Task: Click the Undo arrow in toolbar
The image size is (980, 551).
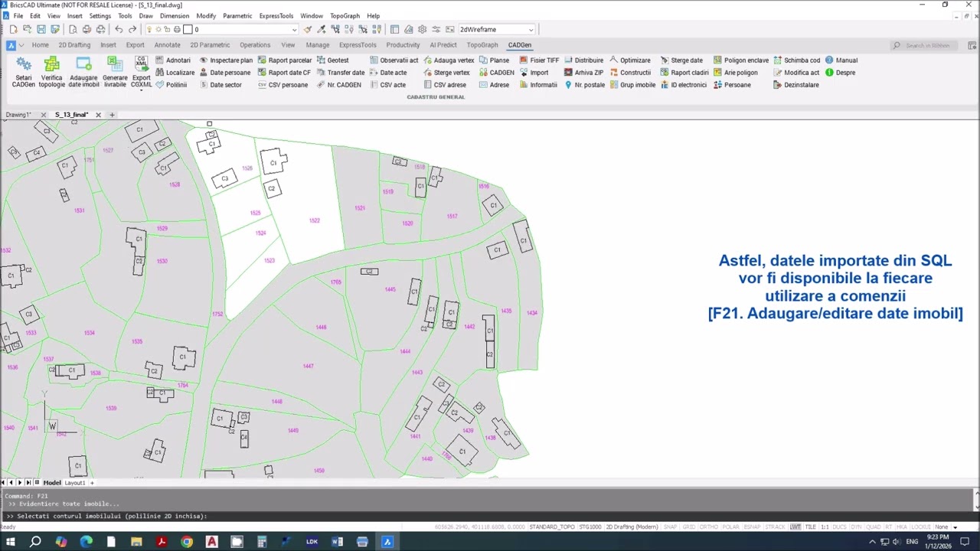Action: (x=118, y=29)
